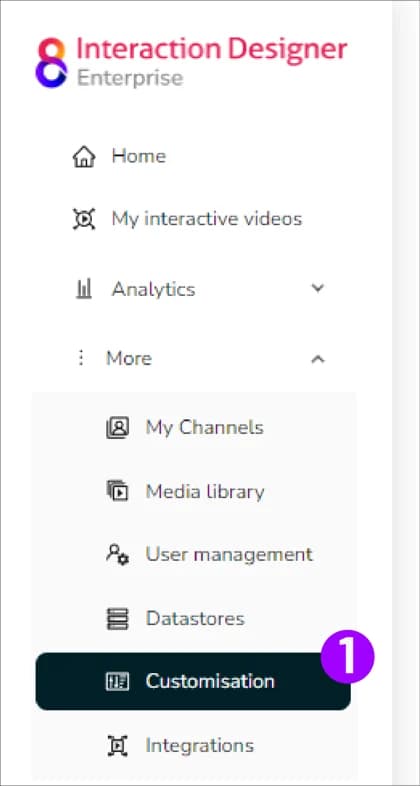420x786 pixels.
Task: Select the Datastores stacked icon
Action: [x=118, y=619]
